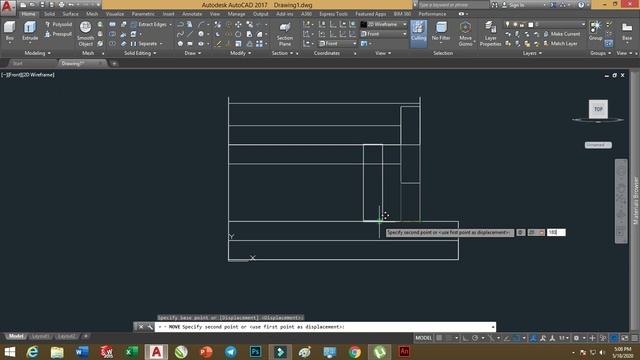The width and height of the screenshot is (640, 360).
Task: Click the command line customize wrench icon
Action: 150,327
